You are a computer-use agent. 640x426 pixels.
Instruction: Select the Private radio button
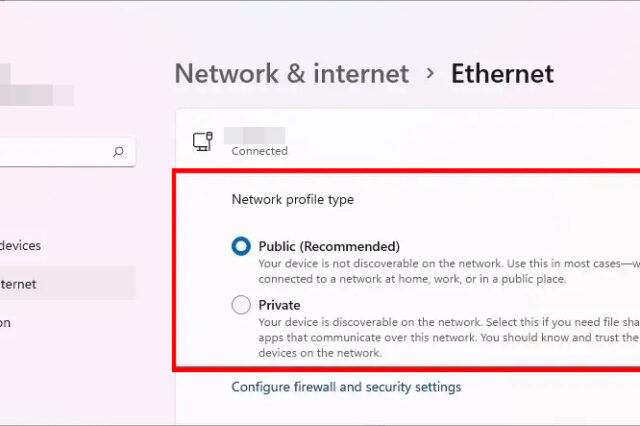point(241,305)
